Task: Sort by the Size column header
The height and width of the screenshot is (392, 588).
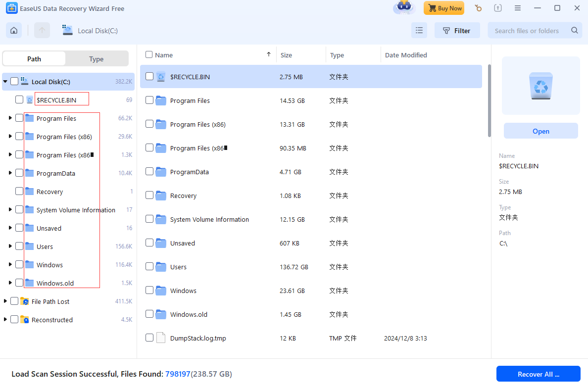Action: 286,55
